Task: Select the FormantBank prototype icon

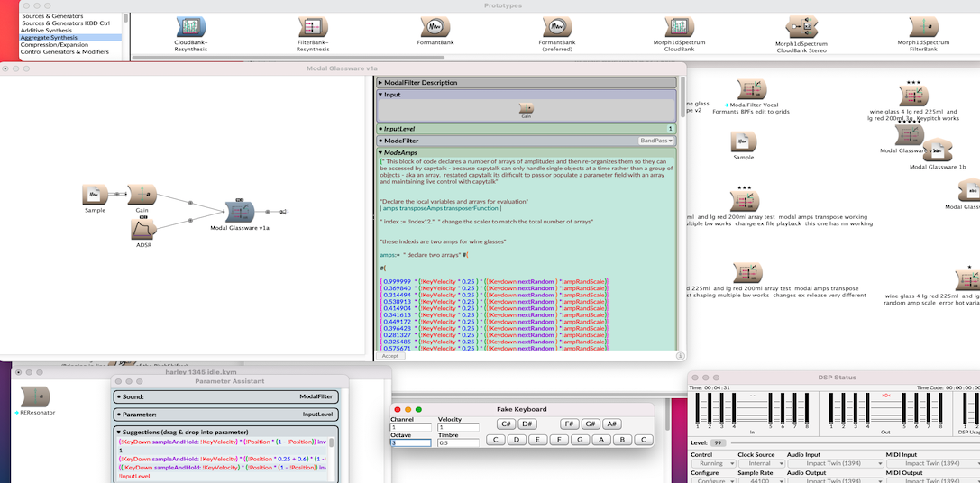Action: pyautogui.click(x=435, y=27)
